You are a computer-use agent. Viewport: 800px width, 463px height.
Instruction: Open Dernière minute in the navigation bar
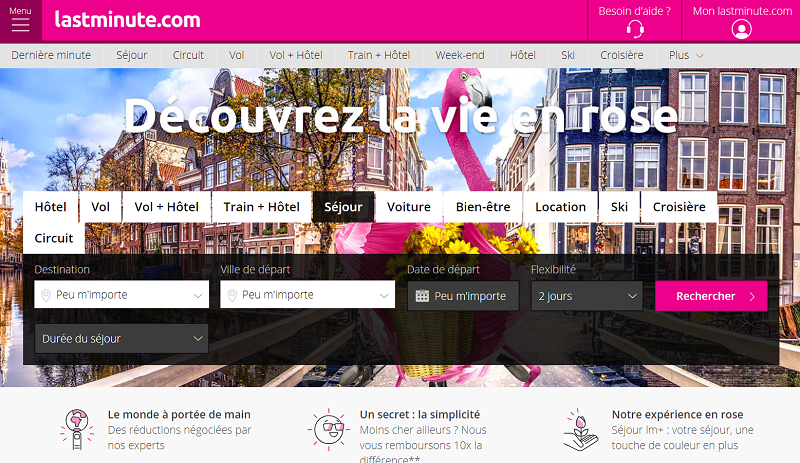(51, 55)
